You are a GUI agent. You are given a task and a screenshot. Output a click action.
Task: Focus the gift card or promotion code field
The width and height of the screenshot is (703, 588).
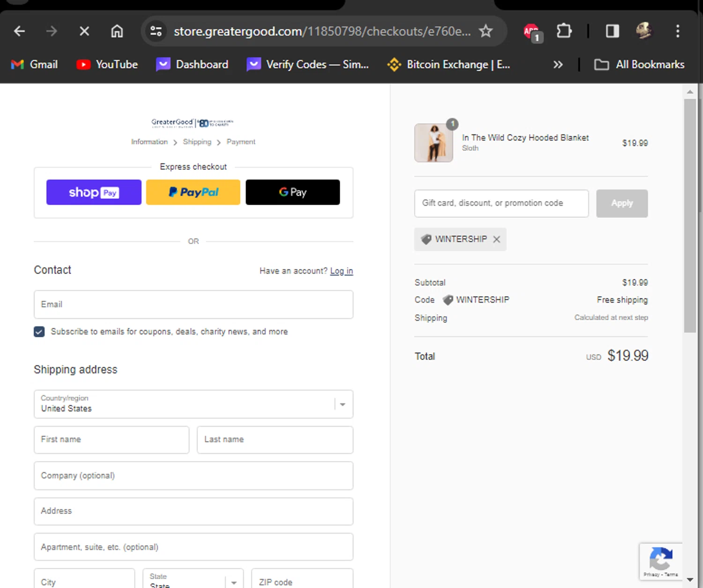pyautogui.click(x=501, y=203)
